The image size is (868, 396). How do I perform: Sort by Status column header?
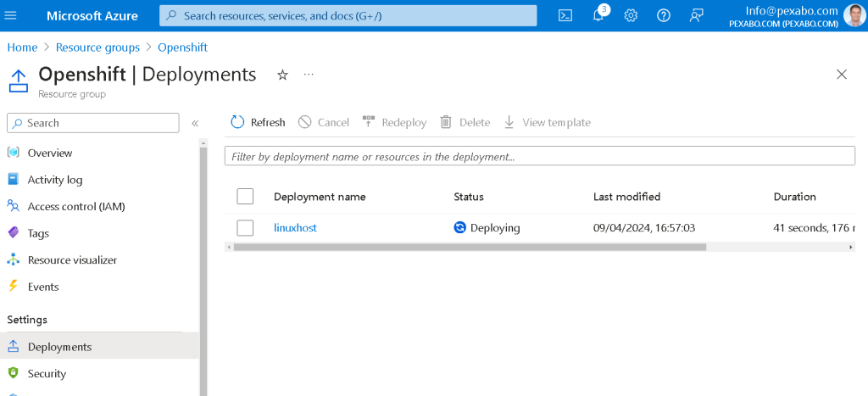(468, 197)
